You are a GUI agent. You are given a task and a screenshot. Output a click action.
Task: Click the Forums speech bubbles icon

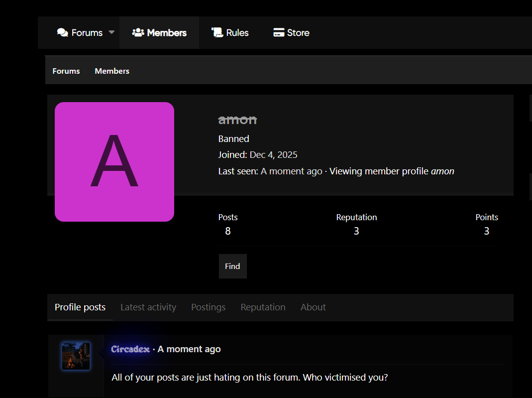(63, 33)
